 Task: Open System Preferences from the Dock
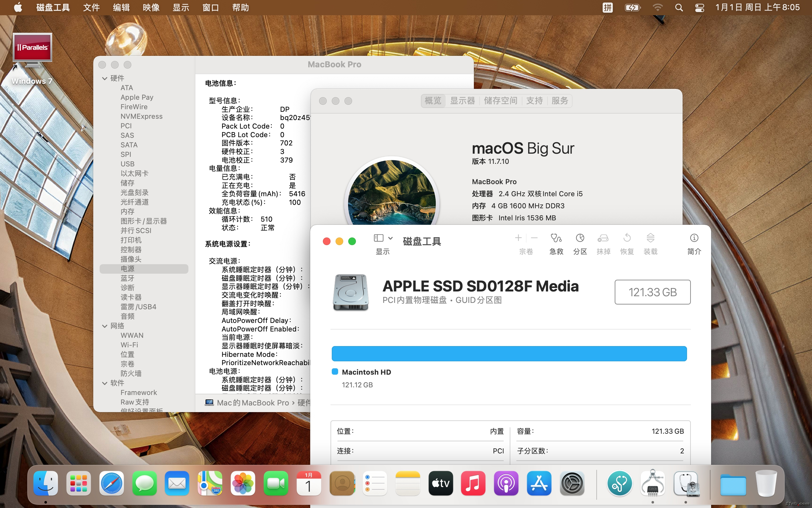(x=572, y=484)
